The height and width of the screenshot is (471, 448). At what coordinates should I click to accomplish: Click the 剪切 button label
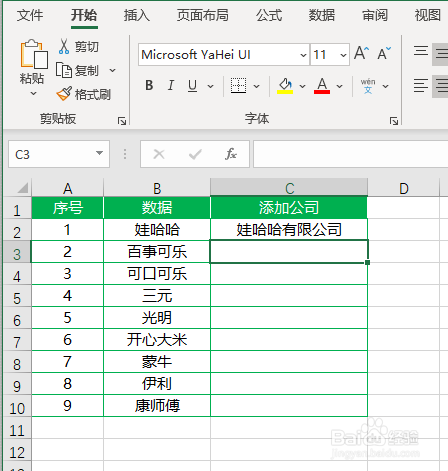click(87, 47)
